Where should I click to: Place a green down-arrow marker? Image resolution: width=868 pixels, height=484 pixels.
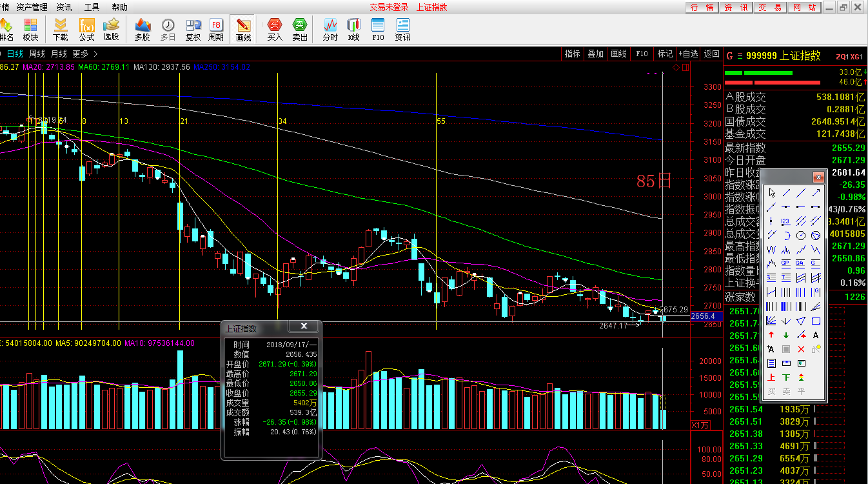click(x=786, y=335)
